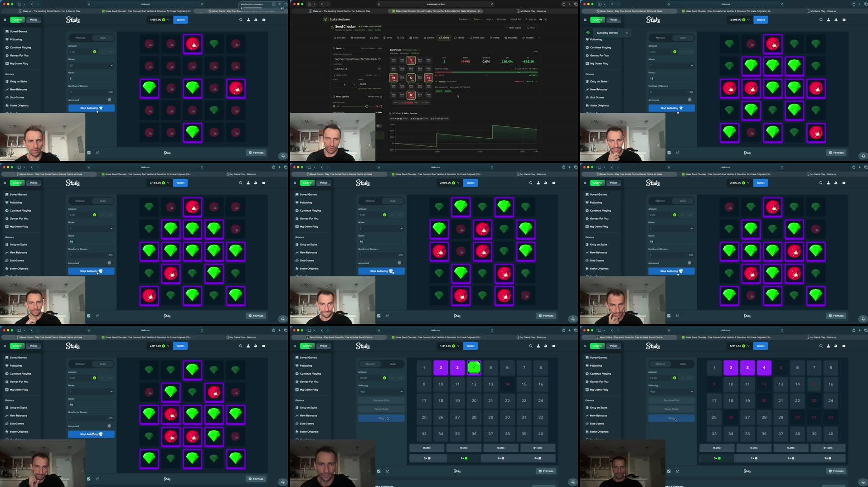Screen dimensions: 868x487
Task: Switch to Keno tab in Stake Analyzer
Action: 414,38
